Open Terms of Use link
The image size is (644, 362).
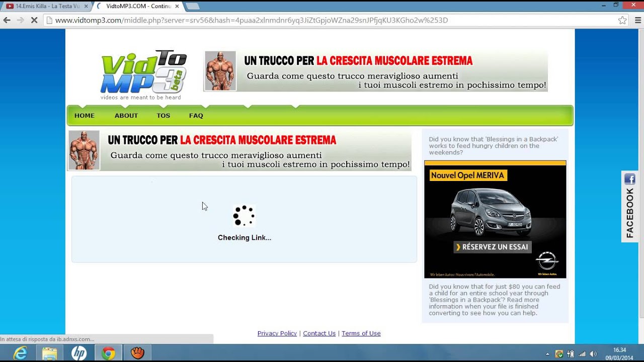click(x=361, y=333)
